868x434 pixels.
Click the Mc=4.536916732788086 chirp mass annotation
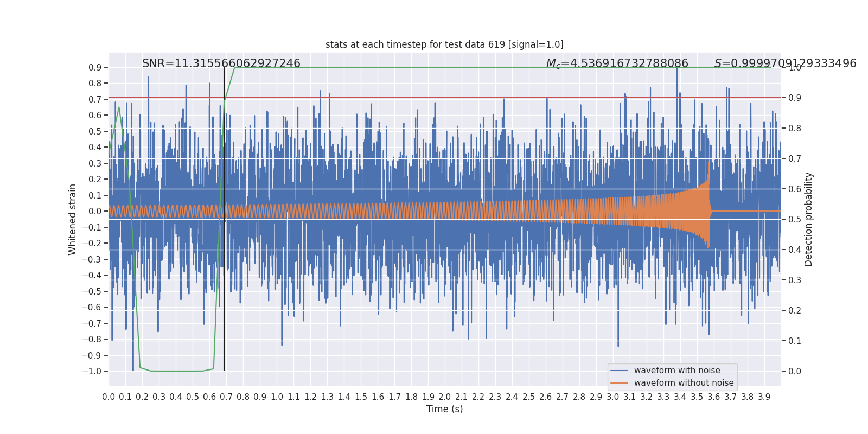(617, 63)
